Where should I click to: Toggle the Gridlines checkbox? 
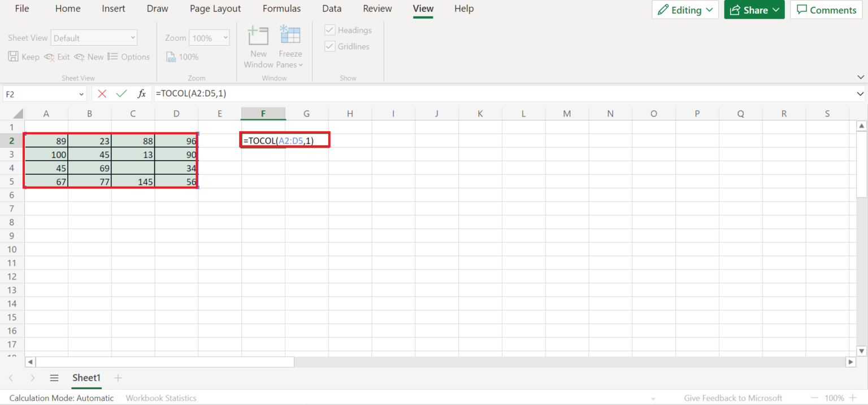coord(330,46)
